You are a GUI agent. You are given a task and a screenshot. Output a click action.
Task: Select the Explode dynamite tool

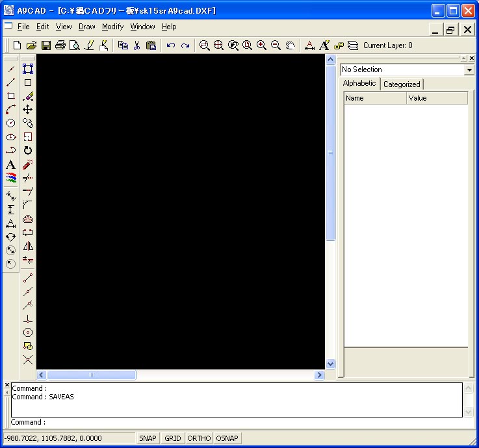pos(28,164)
